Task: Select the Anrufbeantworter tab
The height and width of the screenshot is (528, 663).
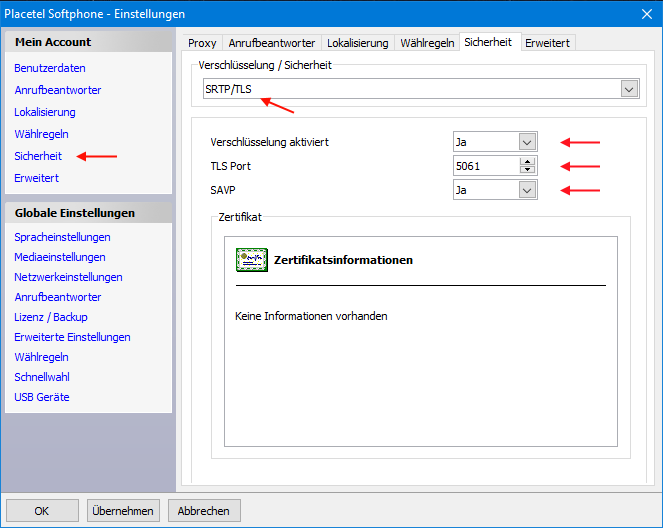Action: (x=271, y=43)
